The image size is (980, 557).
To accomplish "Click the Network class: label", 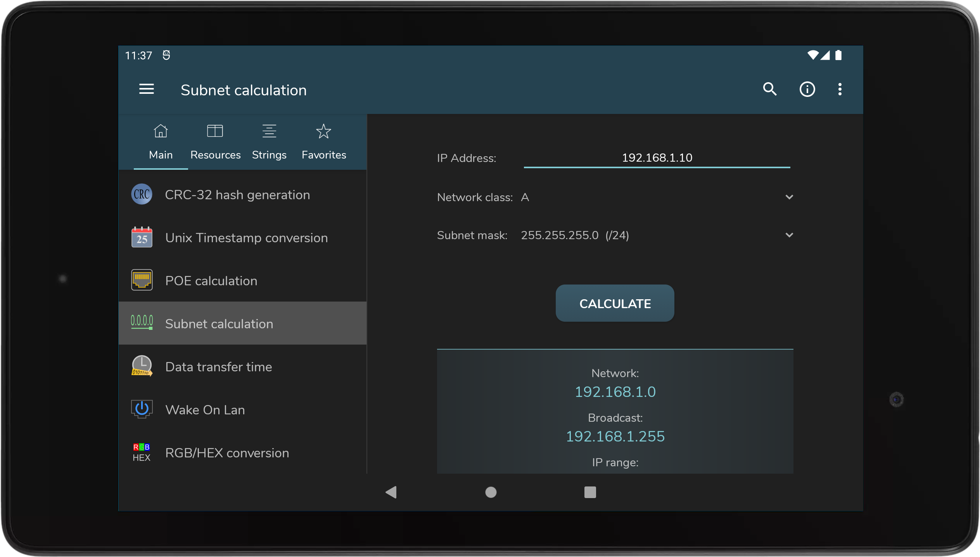I will tap(475, 197).
